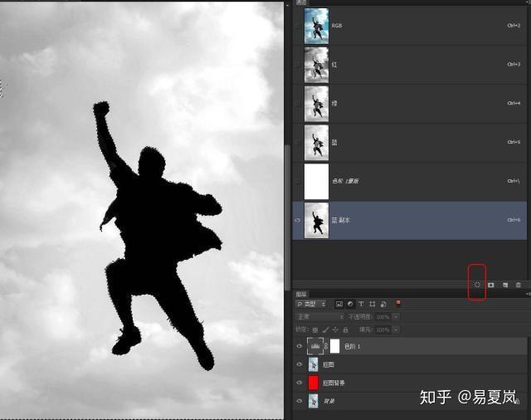Screen dimensions: 531x420
Task: Hide the 蓝 副本 channel eye
Action: [298, 220]
